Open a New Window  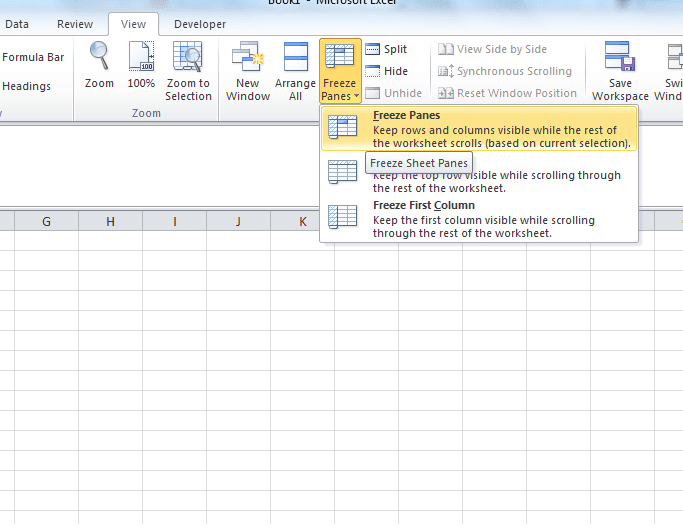tap(248, 71)
